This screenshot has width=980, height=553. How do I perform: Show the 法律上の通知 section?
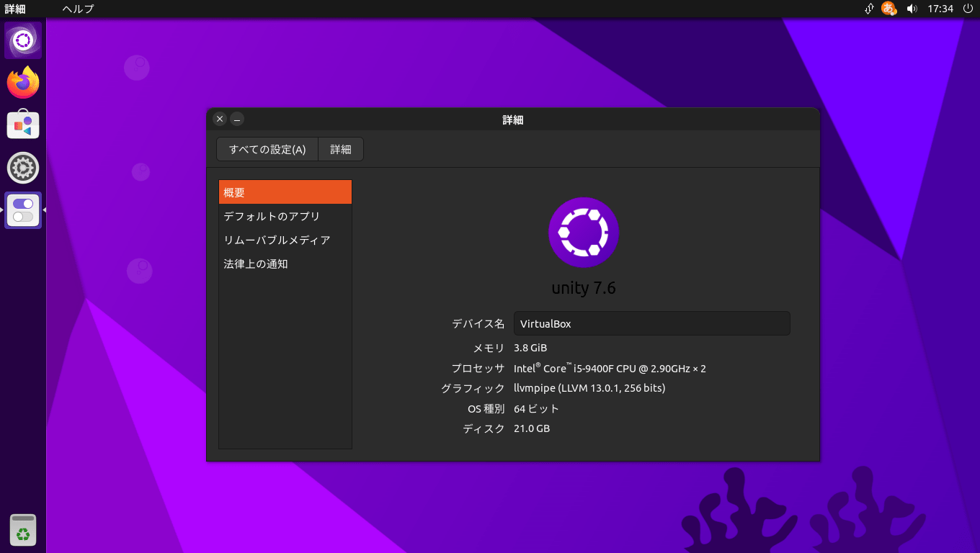click(285, 264)
